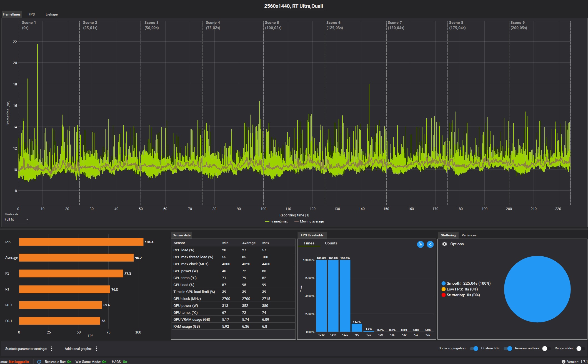Click the custom title 2560x1440, RT Ultra,Quali
The image size is (588, 364).
[x=293, y=6]
